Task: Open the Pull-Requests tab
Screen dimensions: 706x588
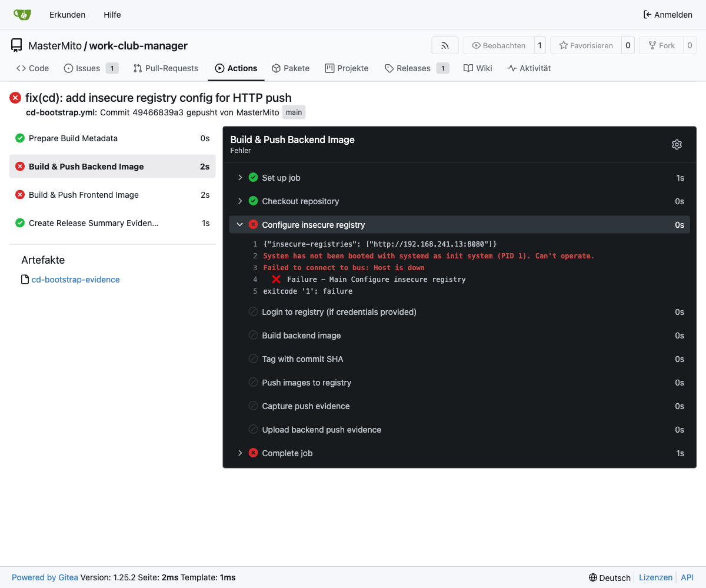Action: (165, 68)
